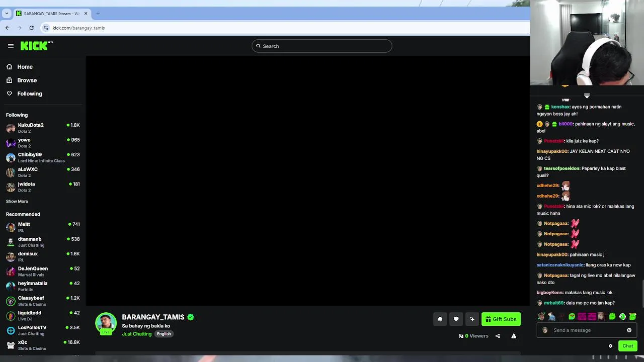
Task: View site information icon in address bar
Action: pyautogui.click(x=46, y=28)
